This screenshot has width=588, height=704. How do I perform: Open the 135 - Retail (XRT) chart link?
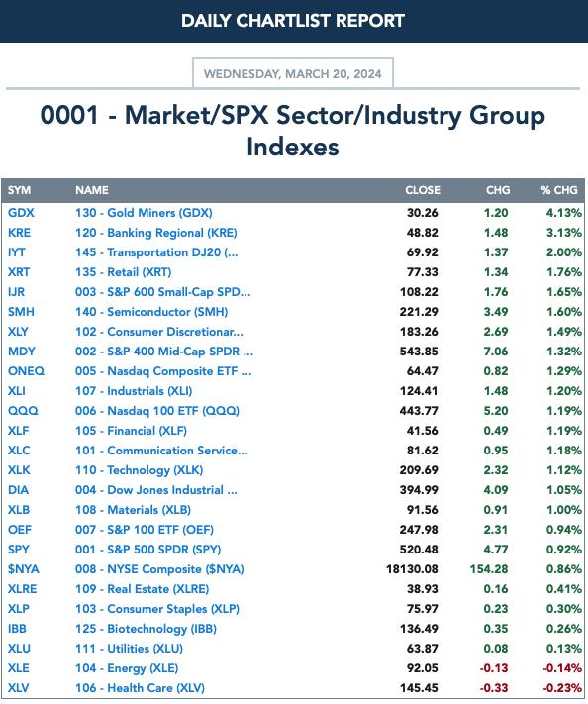123,272
